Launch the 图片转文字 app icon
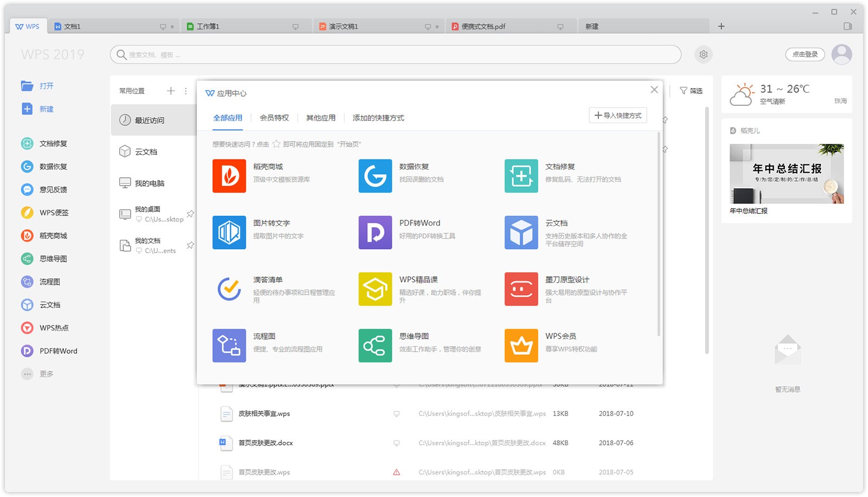This screenshot has width=868, height=497. (x=229, y=232)
